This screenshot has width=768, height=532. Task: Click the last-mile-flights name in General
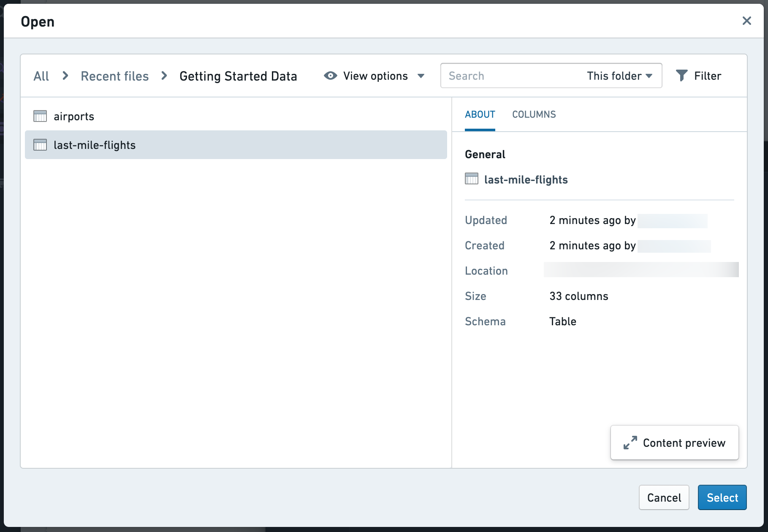[526, 180]
